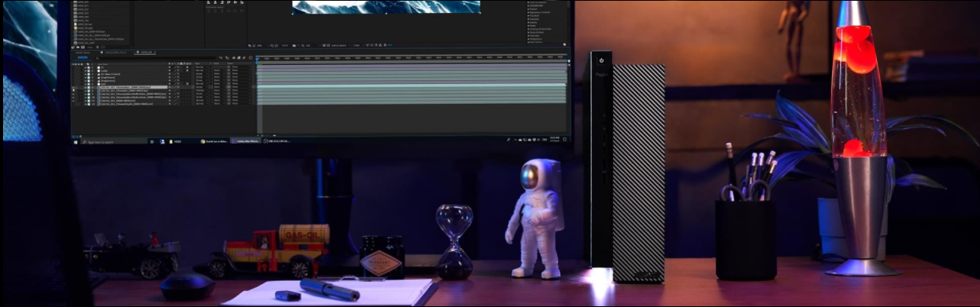The image size is (980, 307).
Task: Open blending mode dropdown for layer 7
Action: point(202,87)
